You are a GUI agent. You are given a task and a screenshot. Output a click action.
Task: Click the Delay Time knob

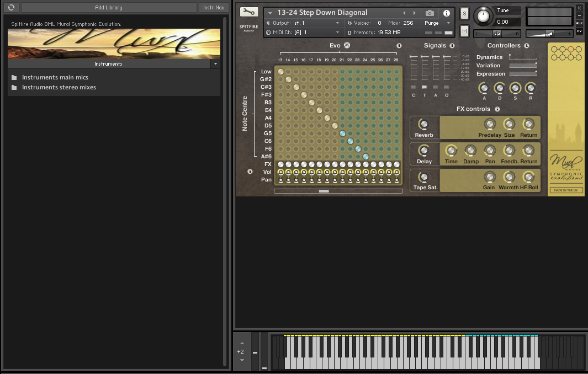coord(451,151)
